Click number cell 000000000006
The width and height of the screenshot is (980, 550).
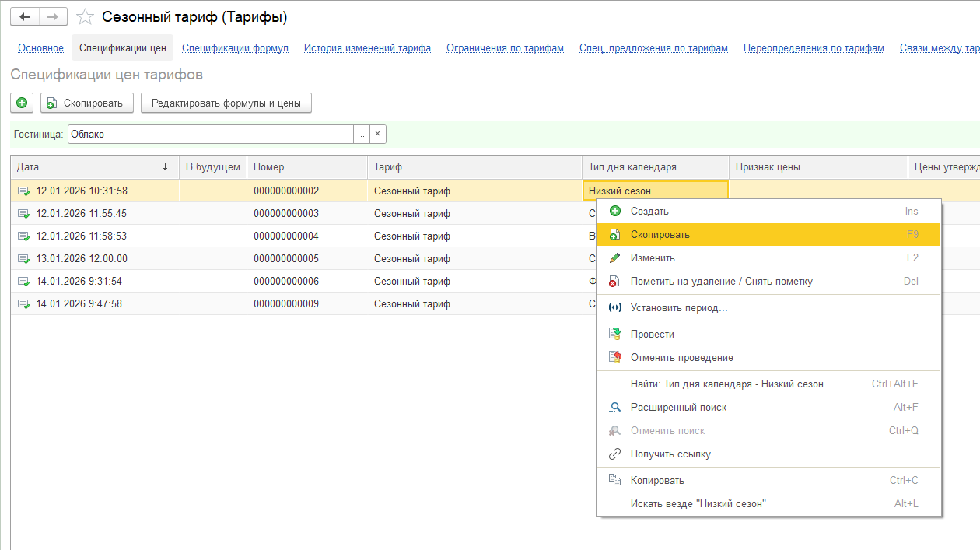pos(307,281)
